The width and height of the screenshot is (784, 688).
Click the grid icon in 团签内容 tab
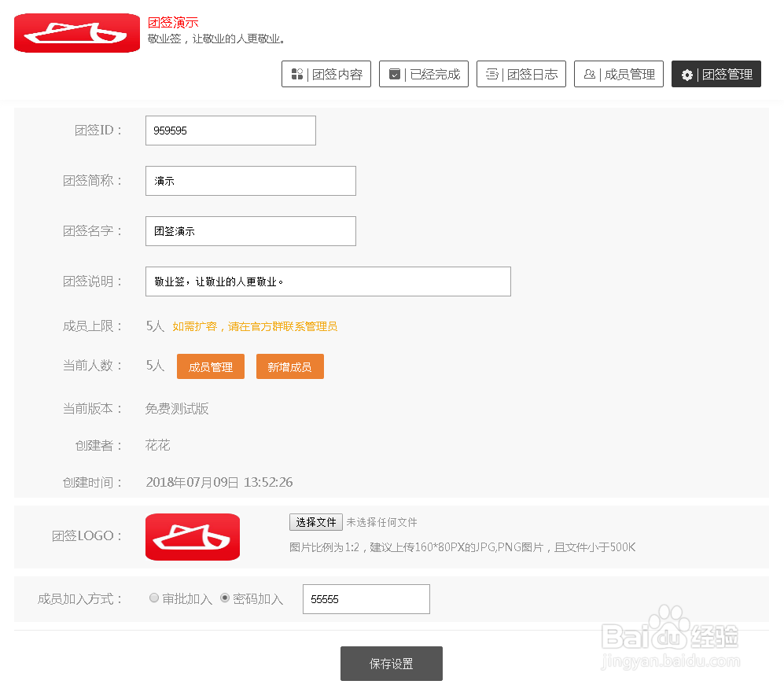[297, 74]
